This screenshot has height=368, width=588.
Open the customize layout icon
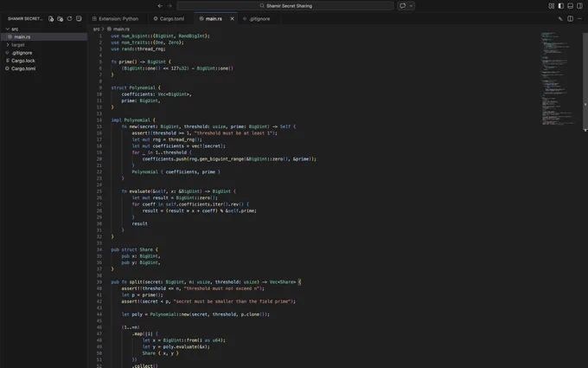552,6
